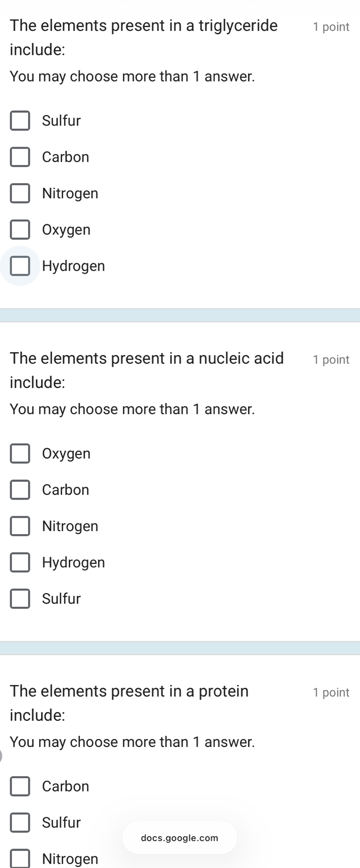Select Carbon for nucleic acid elements

(x=20, y=490)
